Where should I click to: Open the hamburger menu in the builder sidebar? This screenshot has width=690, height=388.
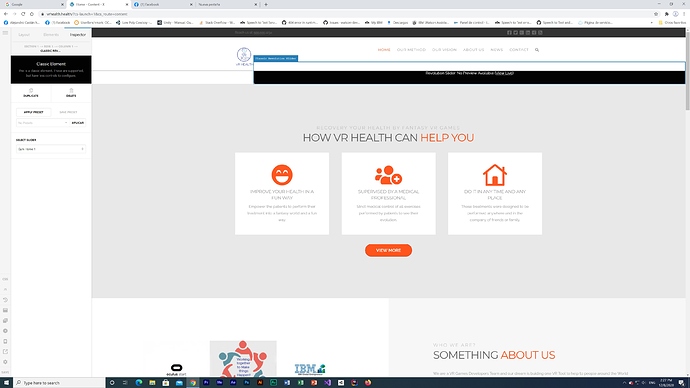(5, 33)
